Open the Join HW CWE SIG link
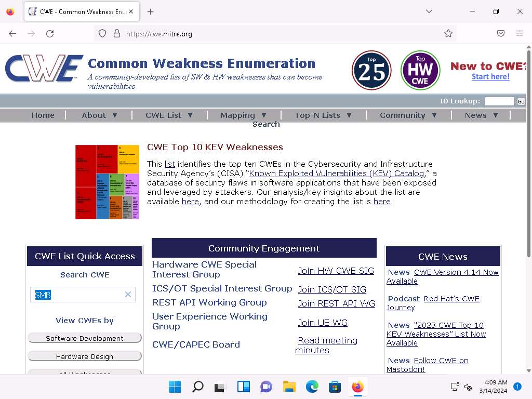The height and width of the screenshot is (399, 532). [336, 271]
